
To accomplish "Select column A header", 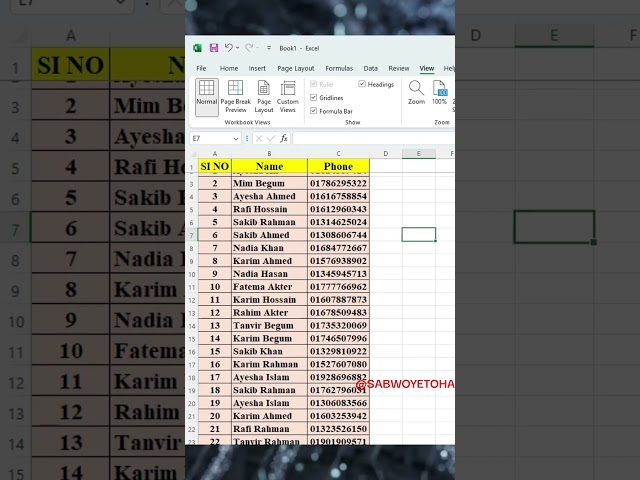I will 215,154.
